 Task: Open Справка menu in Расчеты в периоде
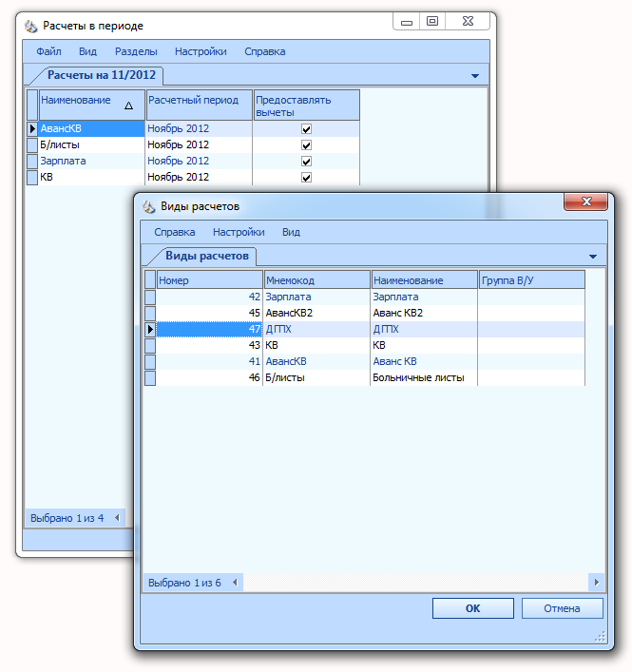(265, 51)
